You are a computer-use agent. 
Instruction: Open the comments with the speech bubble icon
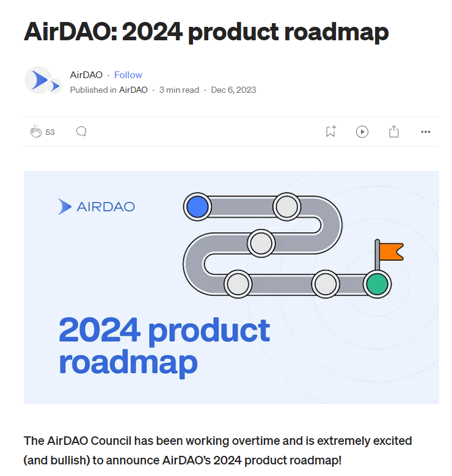point(81,132)
